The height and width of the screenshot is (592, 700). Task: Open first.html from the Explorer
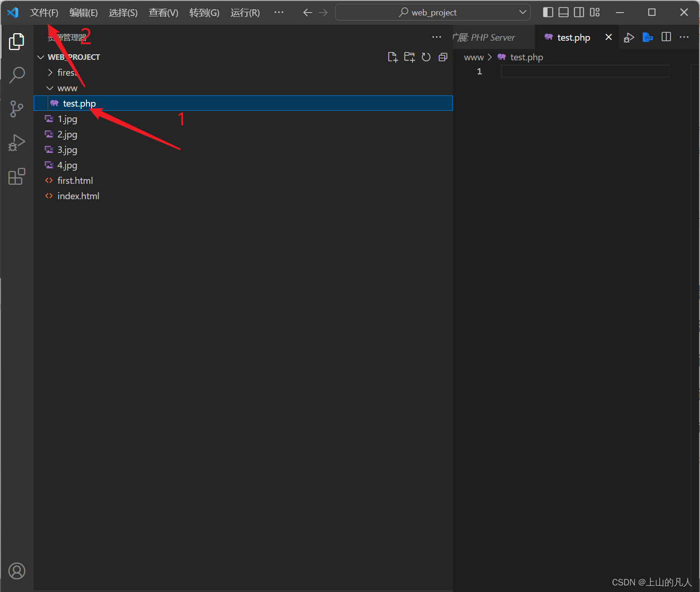click(243, 180)
